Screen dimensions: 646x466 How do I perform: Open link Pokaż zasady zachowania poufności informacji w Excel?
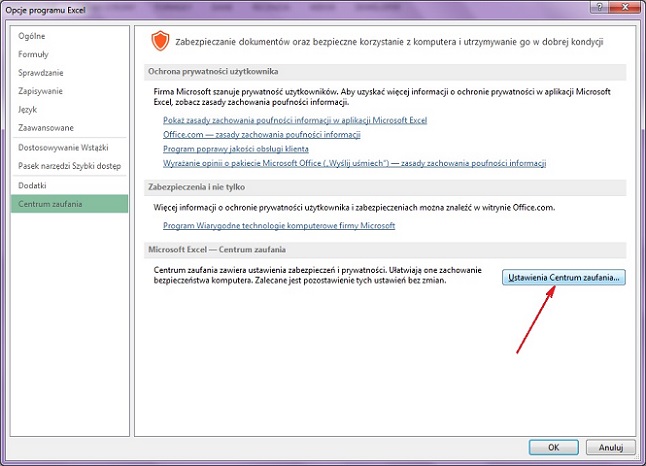(x=295, y=120)
